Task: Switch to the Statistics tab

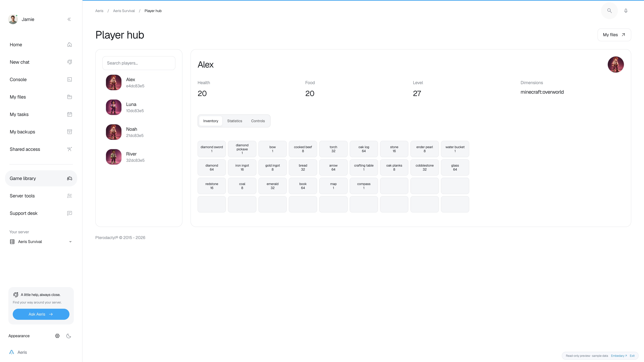Action: [234, 121]
